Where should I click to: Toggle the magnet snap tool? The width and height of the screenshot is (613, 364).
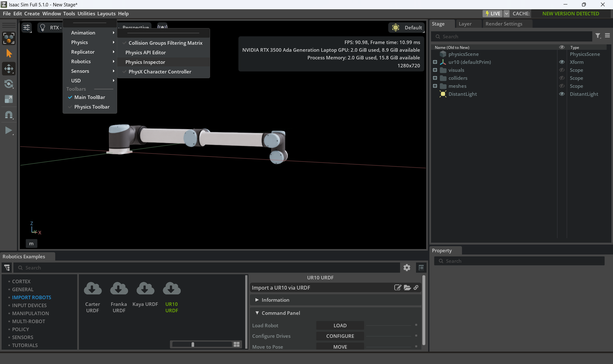point(9,115)
